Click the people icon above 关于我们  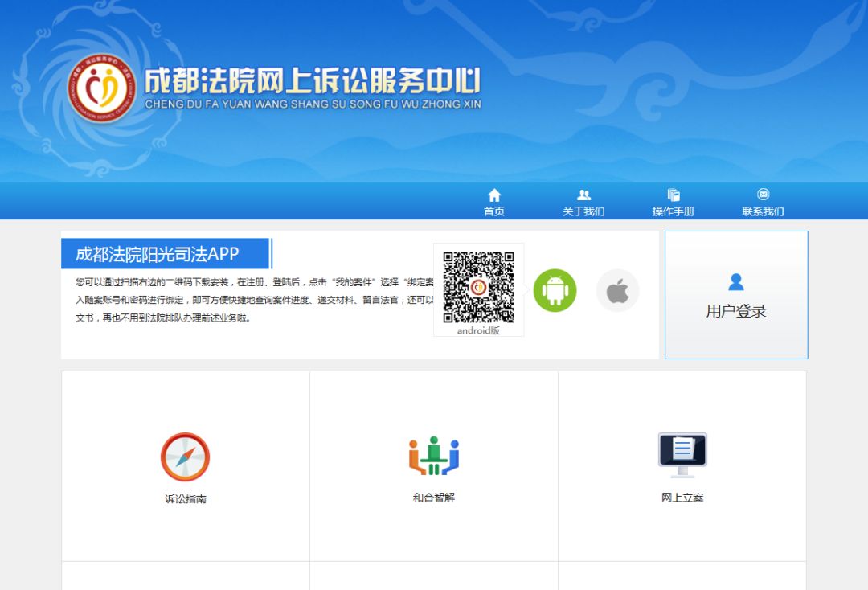pyautogui.click(x=583, y=195)
